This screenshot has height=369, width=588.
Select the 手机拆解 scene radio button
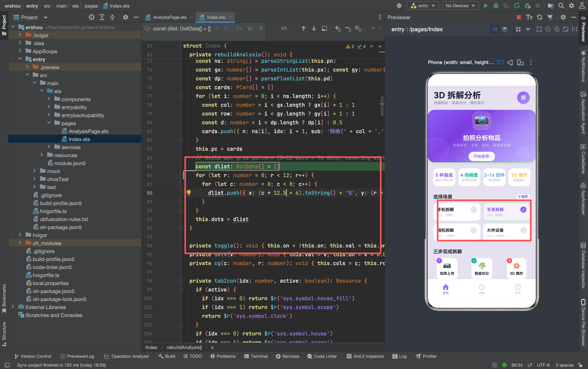click(x=473, y=210)
